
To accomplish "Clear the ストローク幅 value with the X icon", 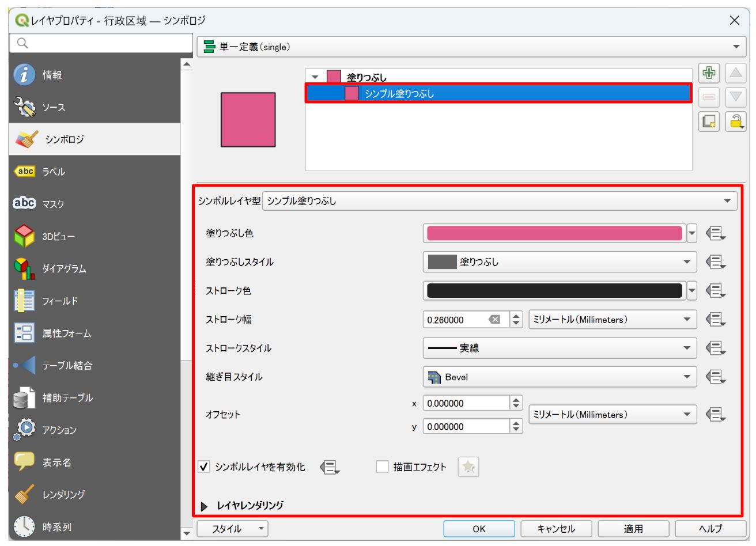I will point(494,320).
